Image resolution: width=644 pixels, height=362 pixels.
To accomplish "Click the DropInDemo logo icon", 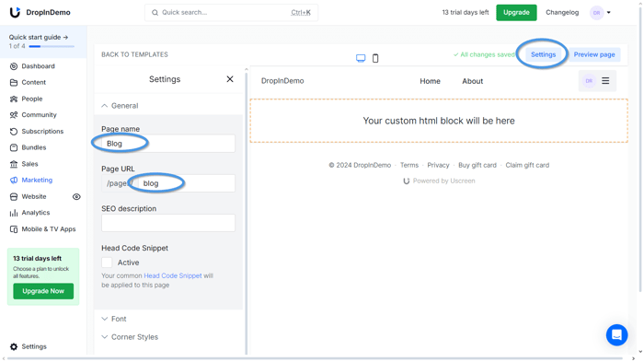I will (15, 12).
